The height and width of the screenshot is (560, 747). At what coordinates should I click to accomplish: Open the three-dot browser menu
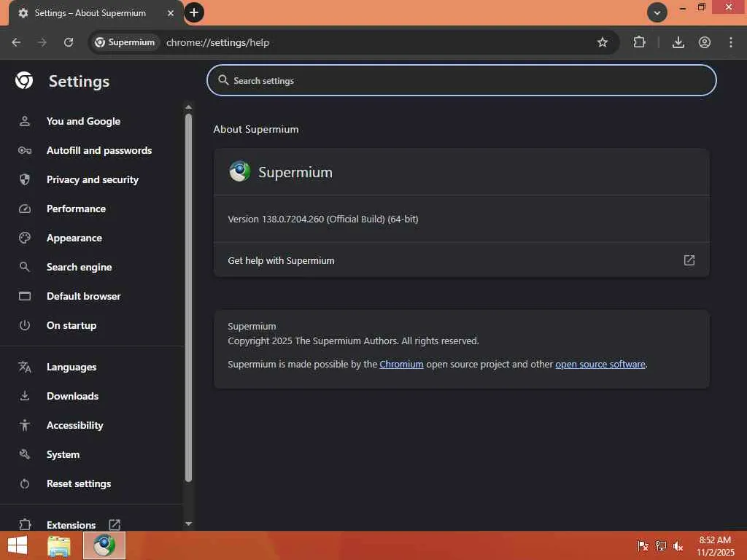point(731,42)
